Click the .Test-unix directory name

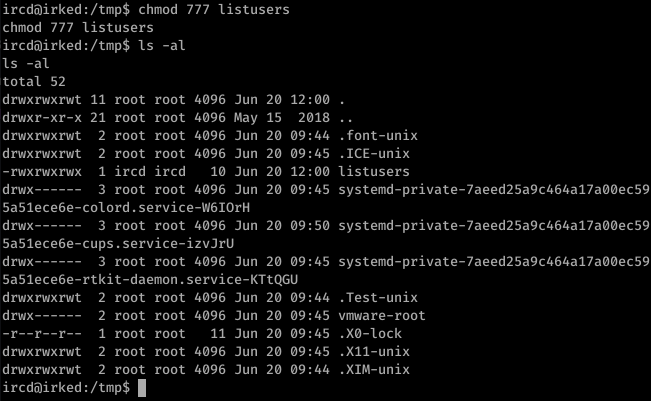(378, 297)
